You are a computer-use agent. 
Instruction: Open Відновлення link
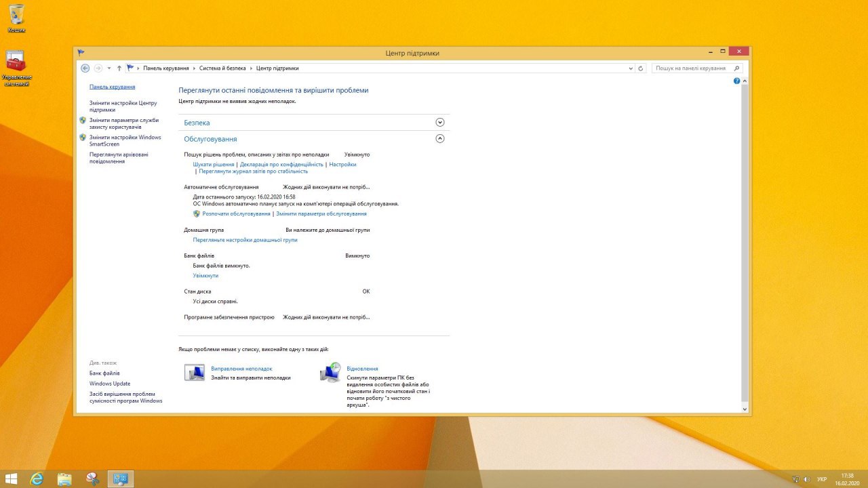362,369
